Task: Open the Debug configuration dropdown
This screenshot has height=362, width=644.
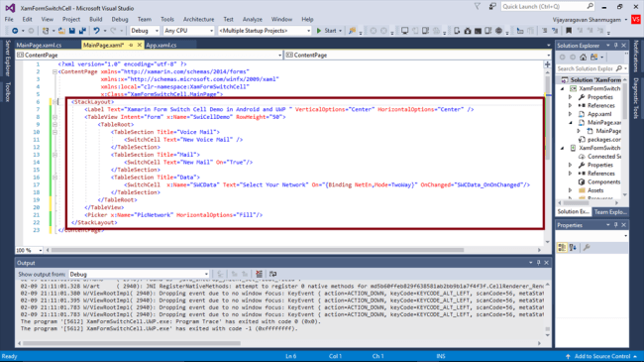Action: (145, 31)
